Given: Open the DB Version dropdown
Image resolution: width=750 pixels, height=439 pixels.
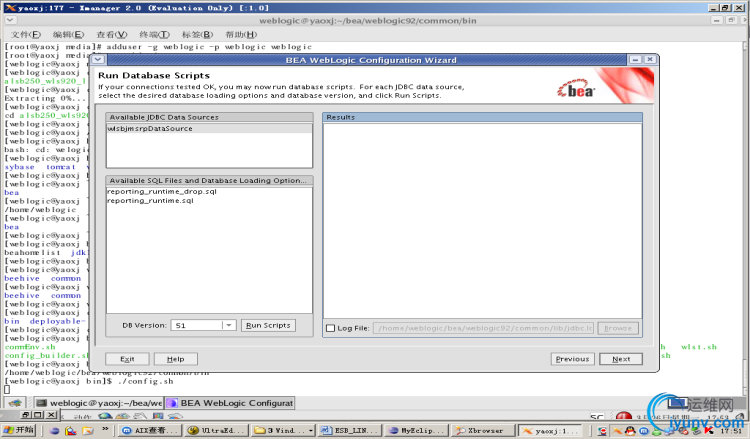Looking at the screenshot, I should pos(229,325).
